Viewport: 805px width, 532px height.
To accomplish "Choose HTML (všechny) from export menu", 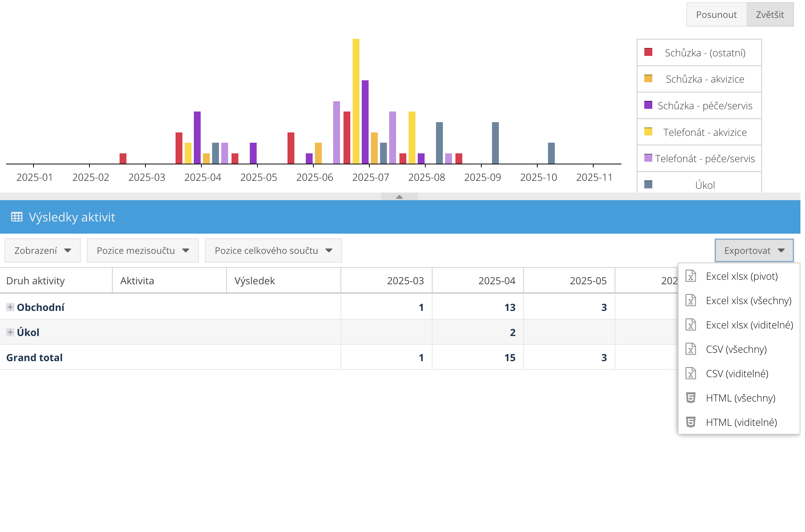I will 740,398.
